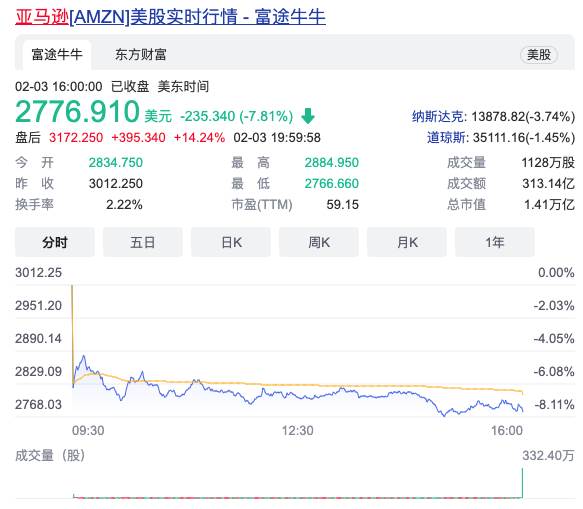This screenshot has width=583, height=509.
Task: Click the chart axis label 2829.09
Action: tap(38, 371)
